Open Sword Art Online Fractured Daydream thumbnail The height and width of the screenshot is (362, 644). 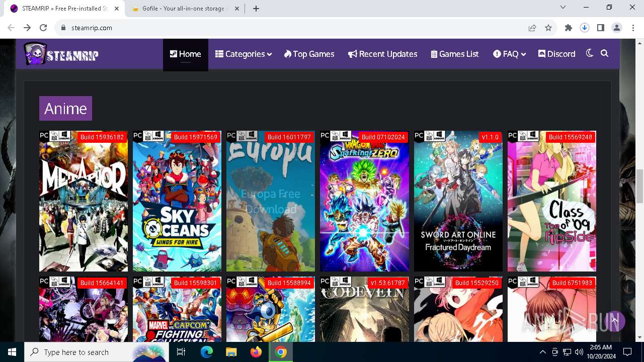tap(458, 201)
